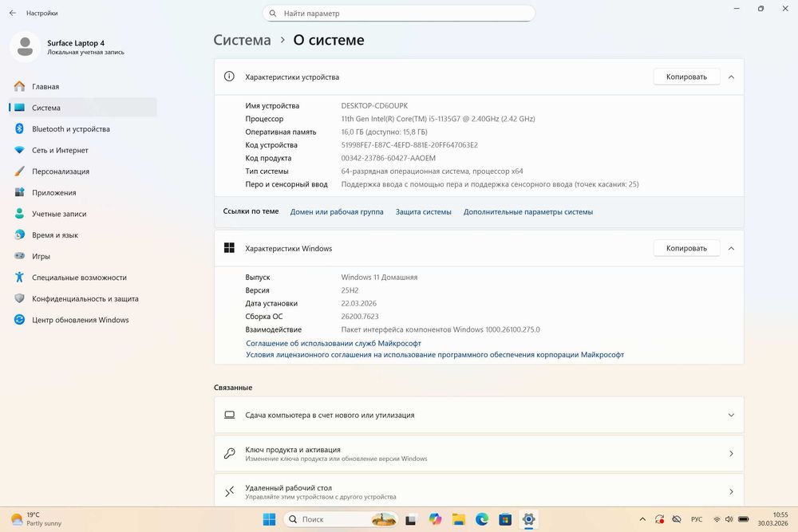The image size is (798, 532).
Task: Open Сеть и Интернет settings
Action: [x=82, y=150]
